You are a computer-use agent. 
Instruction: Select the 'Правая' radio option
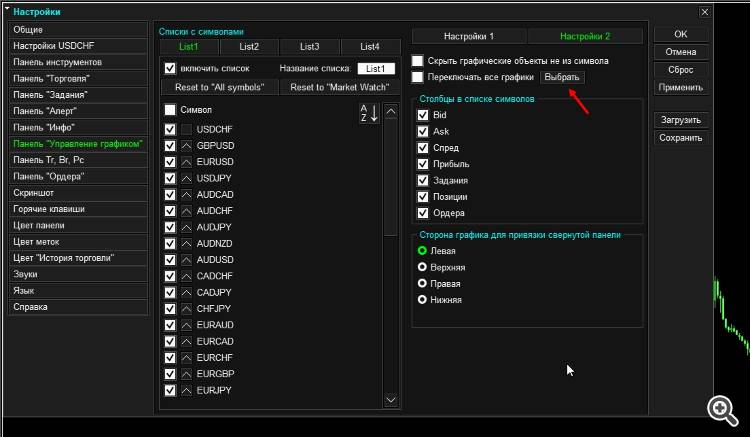[x=422, y=284]
